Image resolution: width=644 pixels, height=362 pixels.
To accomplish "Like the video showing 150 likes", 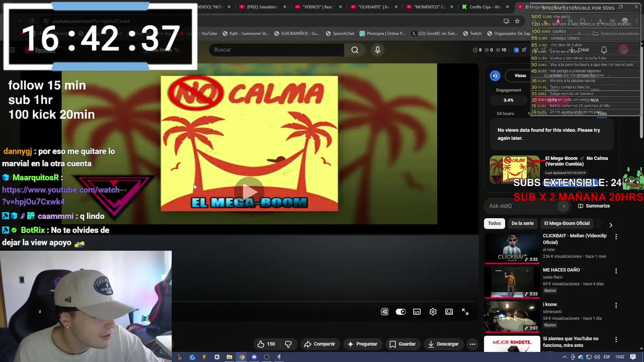I will coord(266,344).
